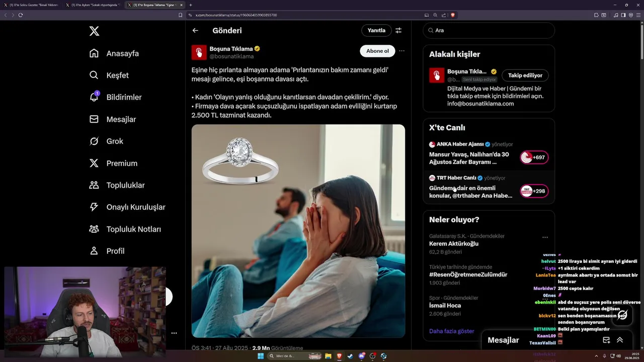This screenshot has height=362, width=644.
Task: Click Takip ediliyor following button
Action: pos(525,75)
